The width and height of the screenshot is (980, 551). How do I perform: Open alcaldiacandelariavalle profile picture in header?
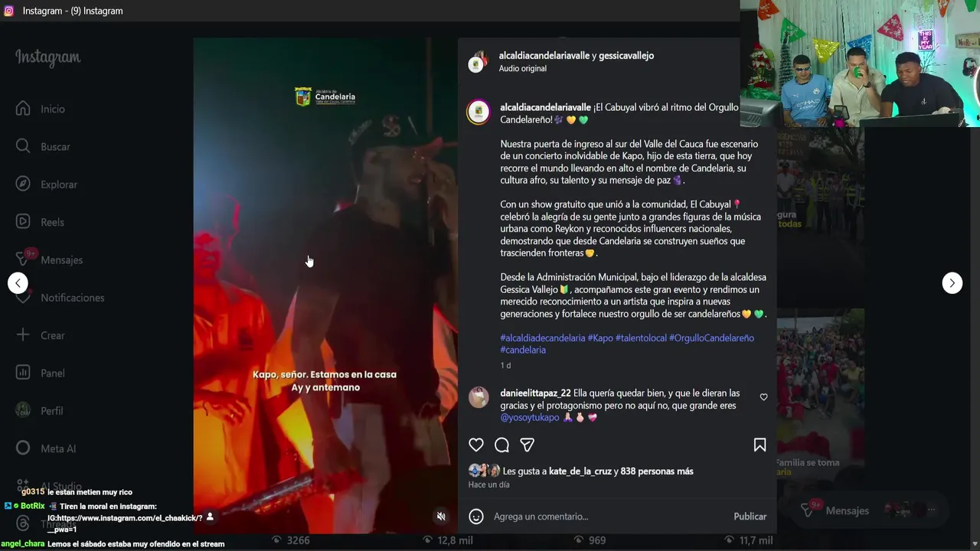point(477,62)
